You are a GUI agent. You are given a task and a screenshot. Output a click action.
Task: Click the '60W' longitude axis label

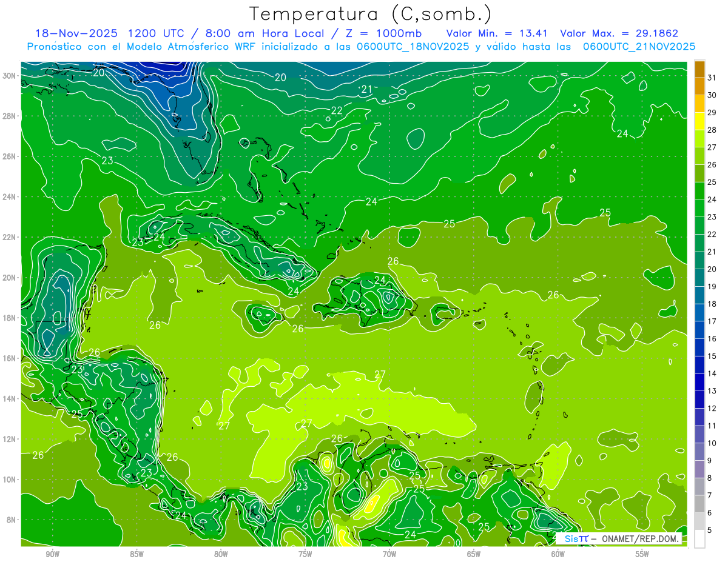tap(558, 554)
